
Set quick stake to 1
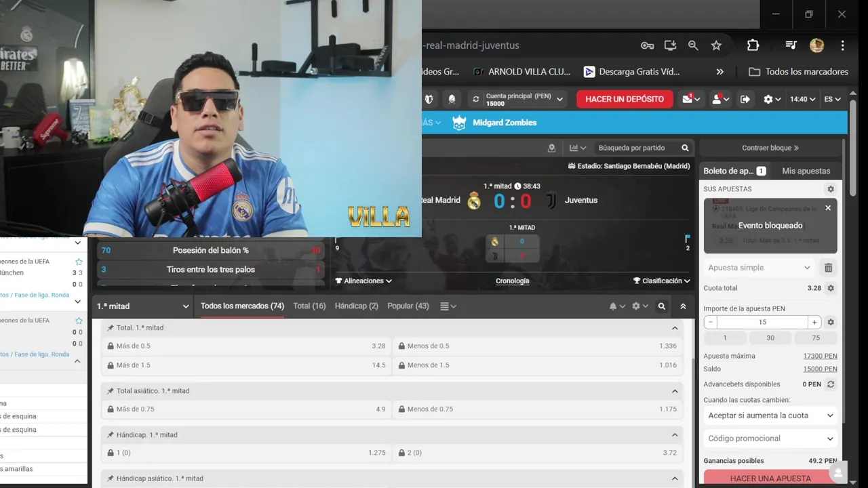click(x=725, y=338)
